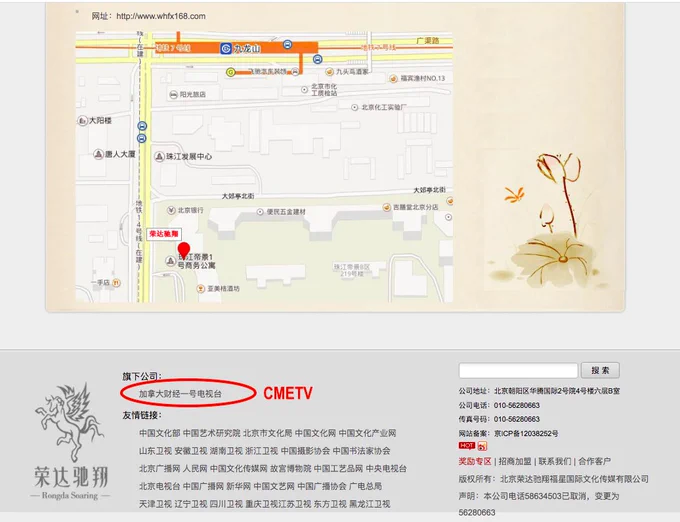Image resolution: width=680 pixels, height=522 pixels.
Task: Click the 北京银行 marker icon on the map
Action: click(x=171, y=210)
